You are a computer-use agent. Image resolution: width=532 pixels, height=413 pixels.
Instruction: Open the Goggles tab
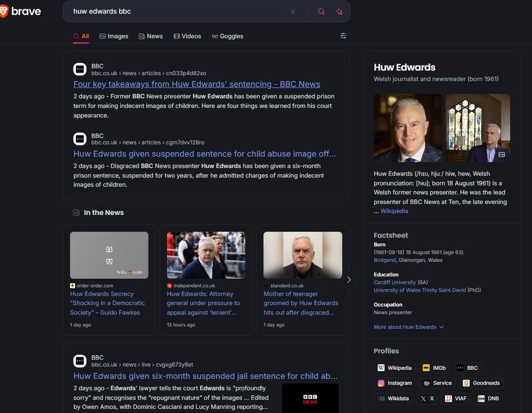(228, 36)
